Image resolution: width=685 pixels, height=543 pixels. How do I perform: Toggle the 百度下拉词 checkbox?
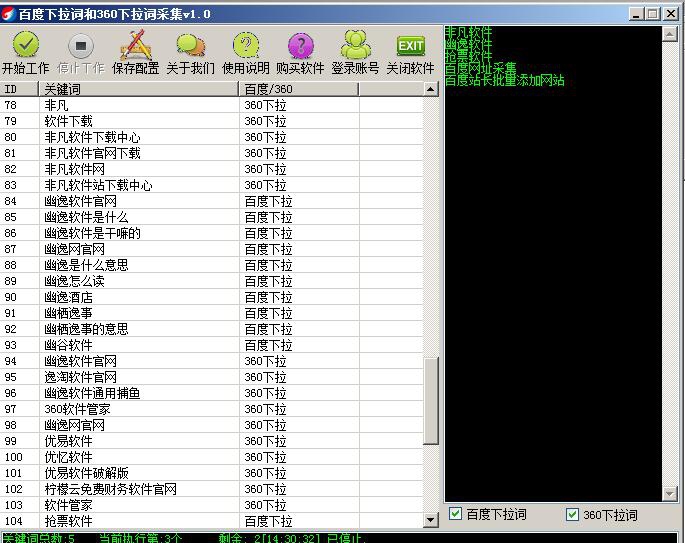click(x=455, y=514)
